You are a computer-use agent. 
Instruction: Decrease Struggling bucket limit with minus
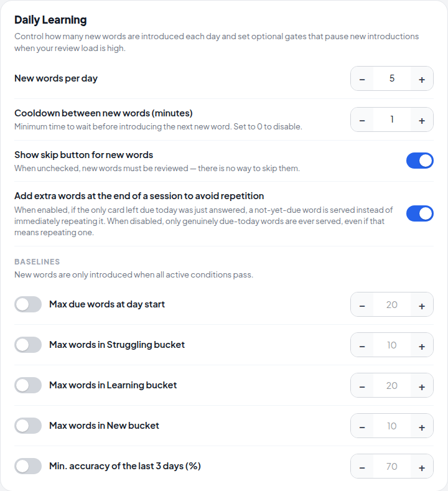[362, 345]
